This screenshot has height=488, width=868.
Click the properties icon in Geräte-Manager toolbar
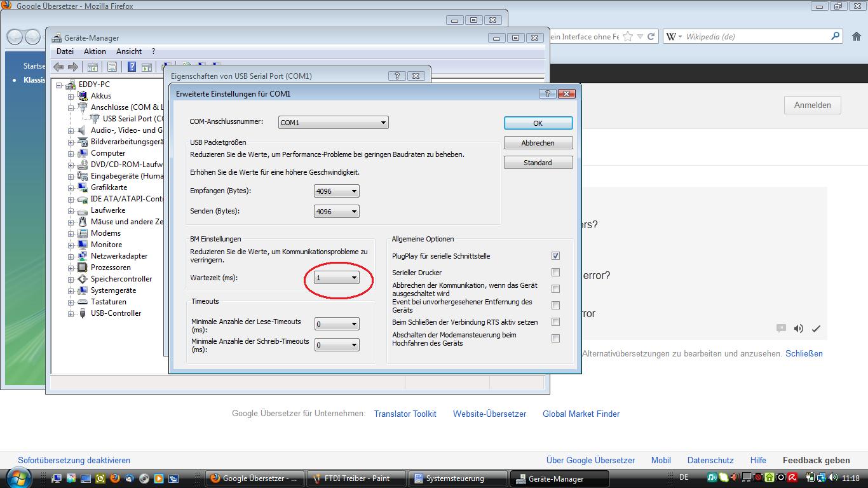pos(112,67)
